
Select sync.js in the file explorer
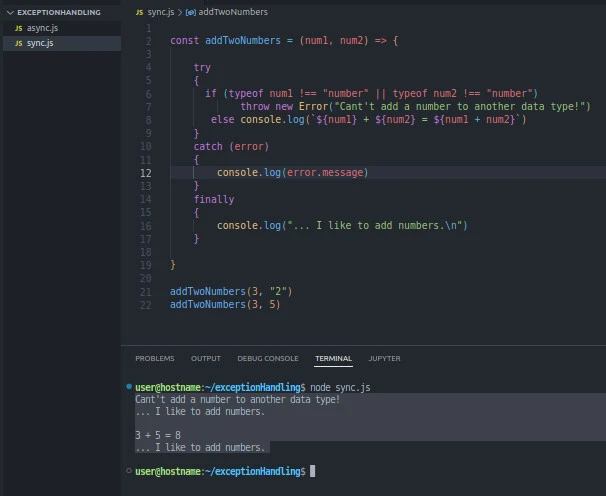coord(39,43)
